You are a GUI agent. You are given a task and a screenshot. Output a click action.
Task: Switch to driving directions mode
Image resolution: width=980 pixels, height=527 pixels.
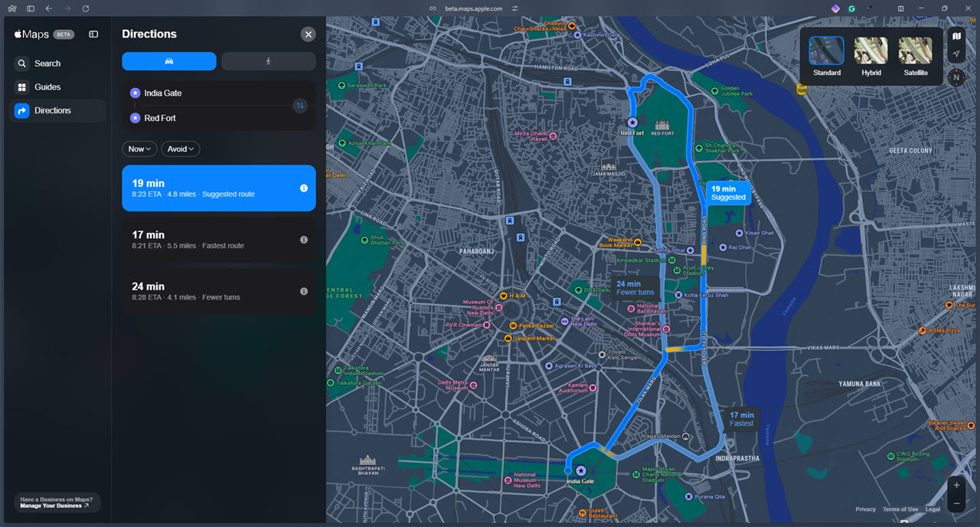[169, 61]
